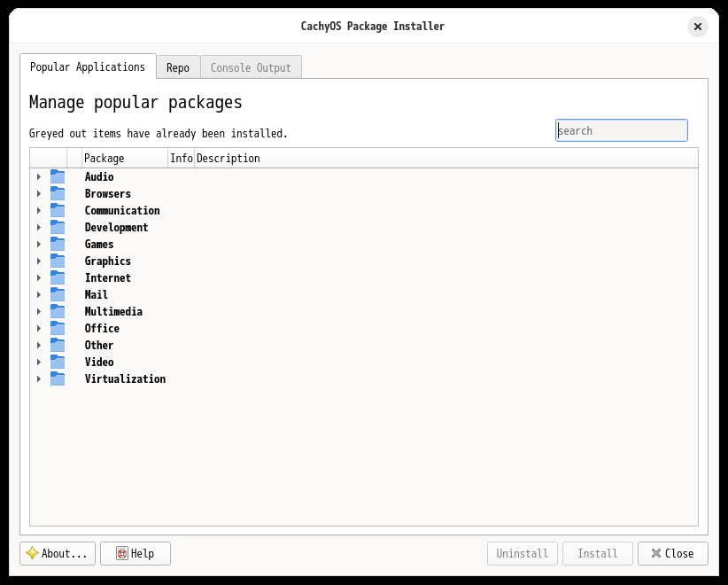728x585 pixels.
Task: Click the Video folder icon
Action: [x=58, y=362]
